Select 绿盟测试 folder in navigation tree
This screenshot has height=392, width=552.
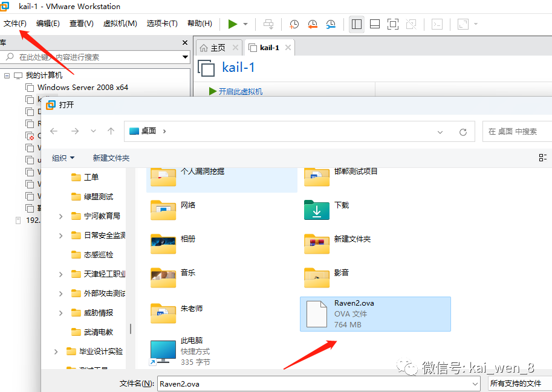[x=93, y=196]
